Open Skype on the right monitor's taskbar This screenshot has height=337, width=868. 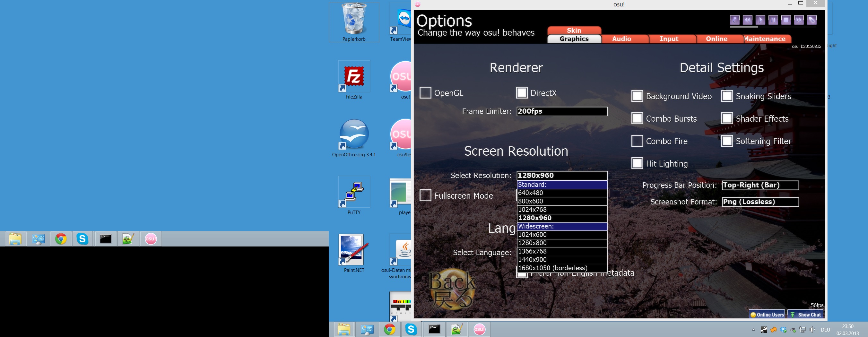[411, 329]
